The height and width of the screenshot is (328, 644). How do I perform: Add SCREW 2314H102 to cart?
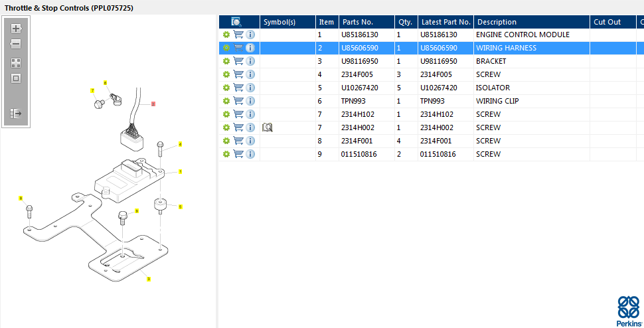(238, 114)
